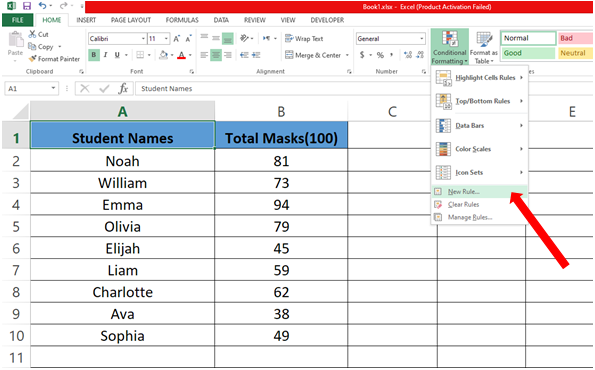
Task: Apply the Normal cell style
Action: pyautogui.click(x=528, y=38)
